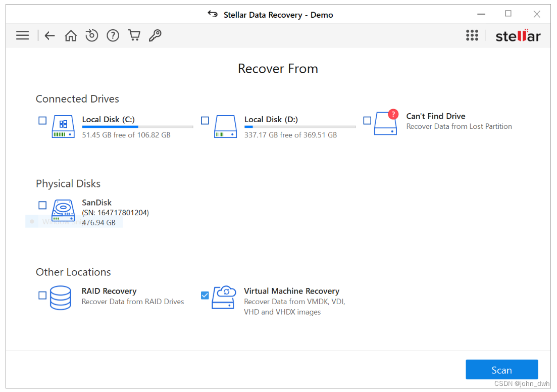Click the activation key icon
Screen dimensions: 557x392
(x=155, y=35)
